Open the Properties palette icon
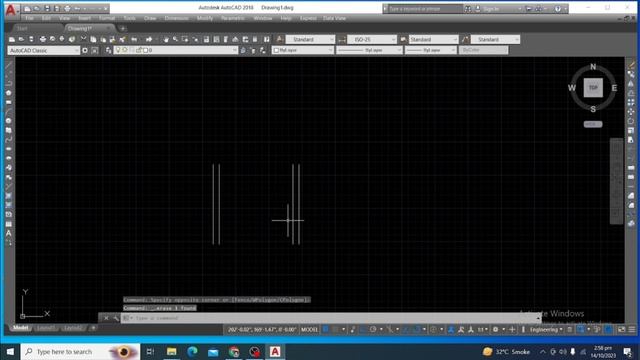 coord(206,39)
